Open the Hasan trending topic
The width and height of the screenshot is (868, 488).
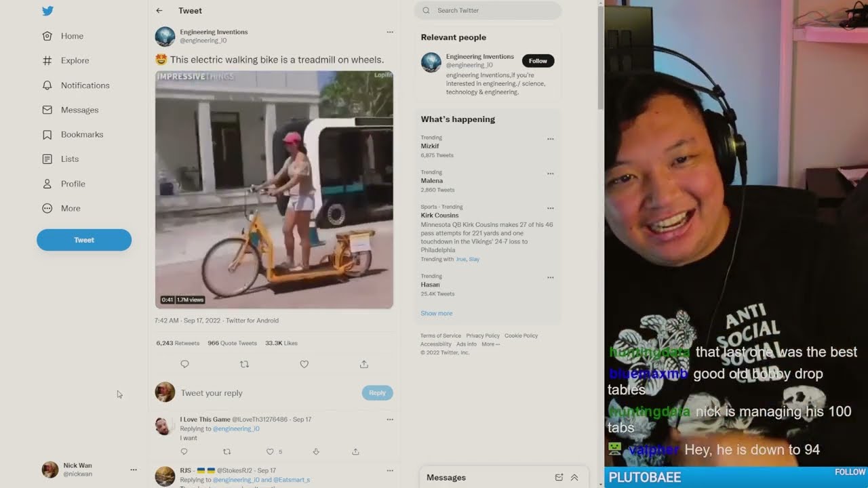430,285
